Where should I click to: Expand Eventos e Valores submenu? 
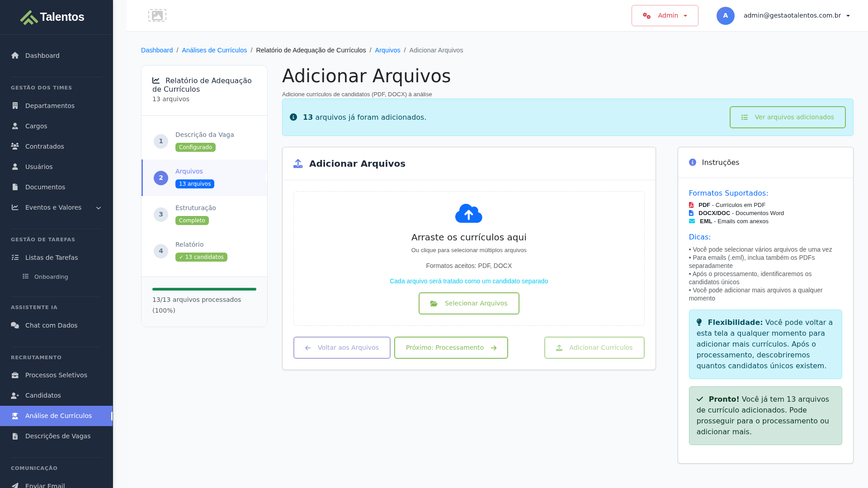pyautogui.click(x=98, y=208)
